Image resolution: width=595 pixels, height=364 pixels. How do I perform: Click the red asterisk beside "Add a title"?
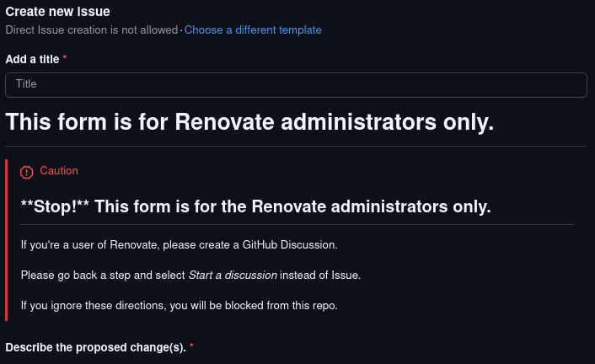[65, 58]
